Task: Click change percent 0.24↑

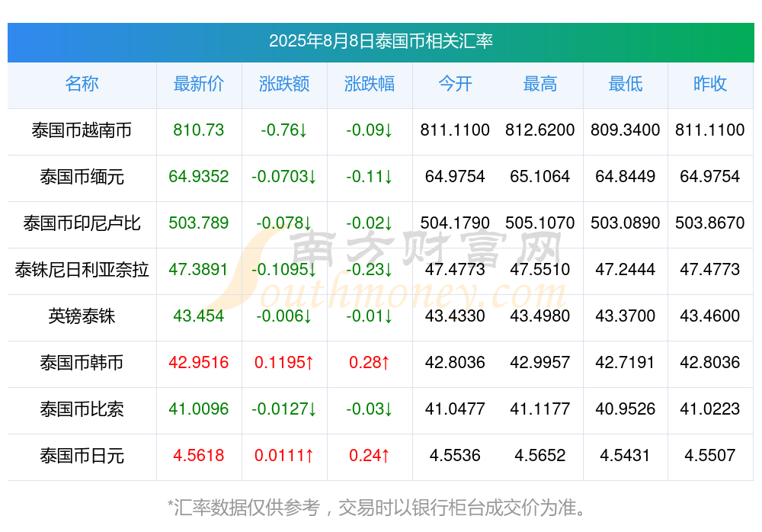Action: [x=370, y=456]
